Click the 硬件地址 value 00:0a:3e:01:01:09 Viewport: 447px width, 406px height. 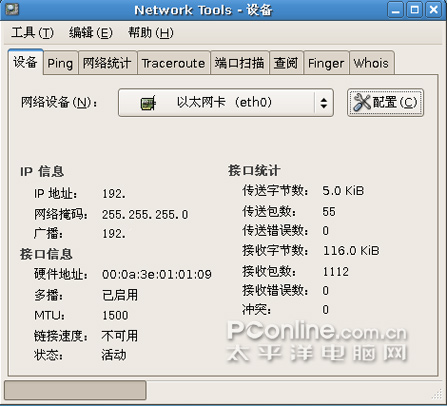point(157,274)
